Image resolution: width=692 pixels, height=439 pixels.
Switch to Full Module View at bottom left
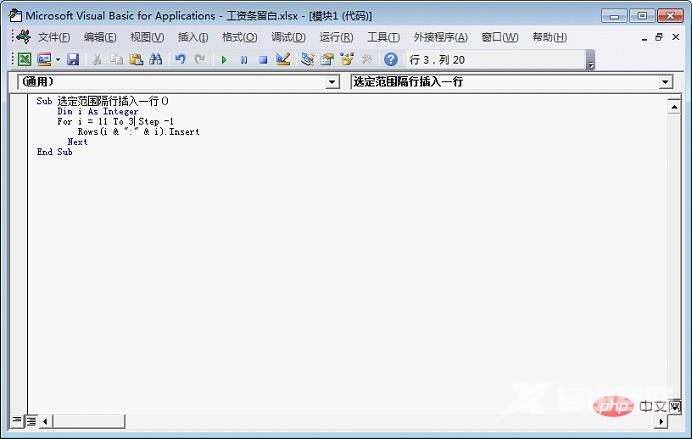coord(31,421)
